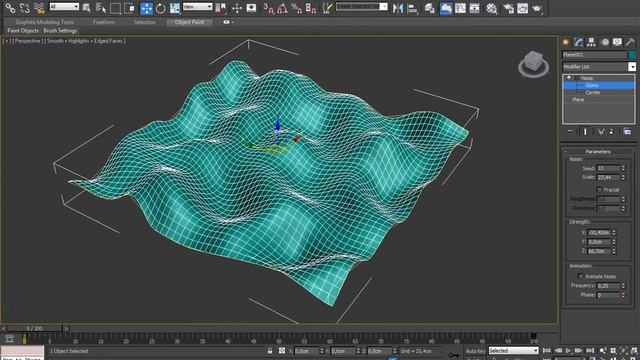
Task: Enable the Animate Noise checkbox
Action: (580, 276)
